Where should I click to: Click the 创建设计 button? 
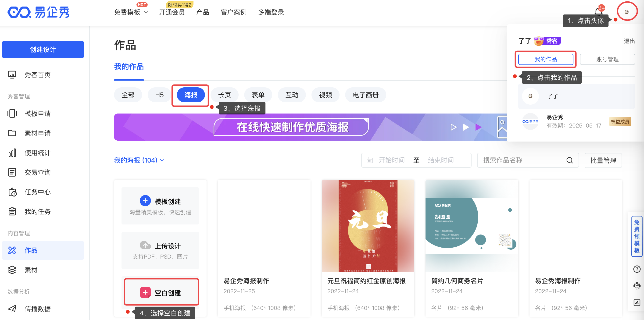coord(43,50)
